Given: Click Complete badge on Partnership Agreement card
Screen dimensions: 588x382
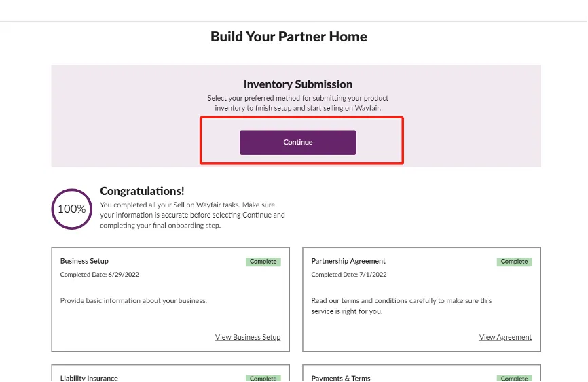Looking at the screenshot, I should coord(514,262).
